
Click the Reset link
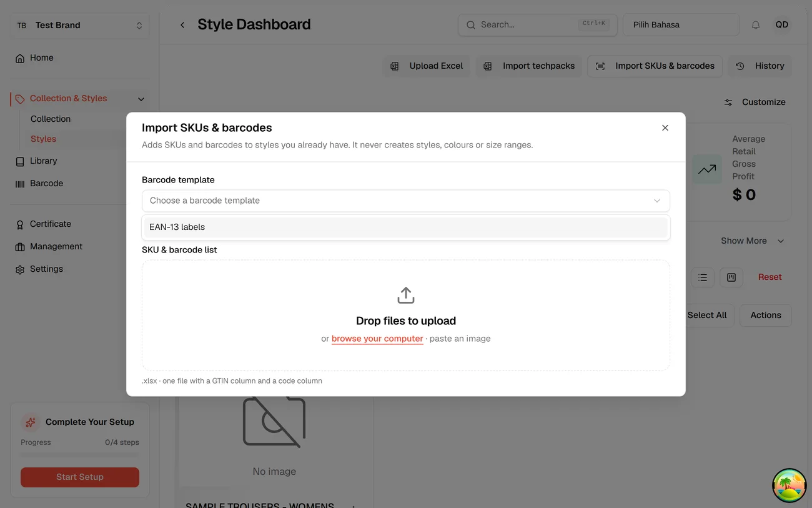[x=770, y=277]
